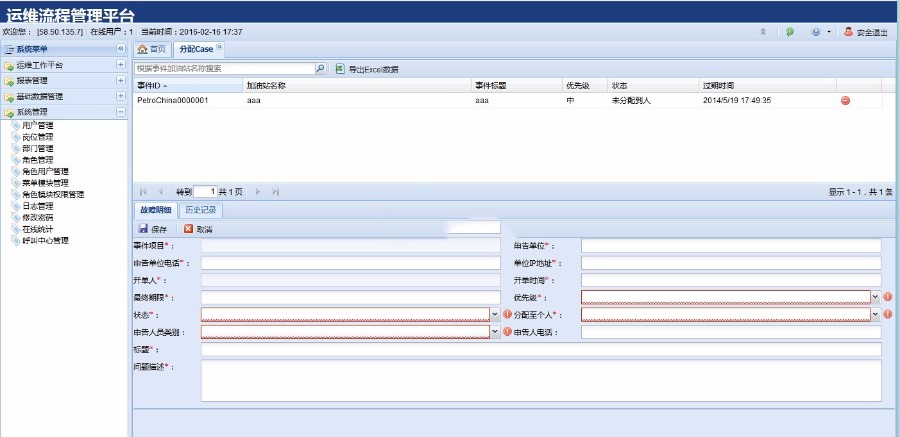Open 角色管理 in the tree

tap(37, 160)
